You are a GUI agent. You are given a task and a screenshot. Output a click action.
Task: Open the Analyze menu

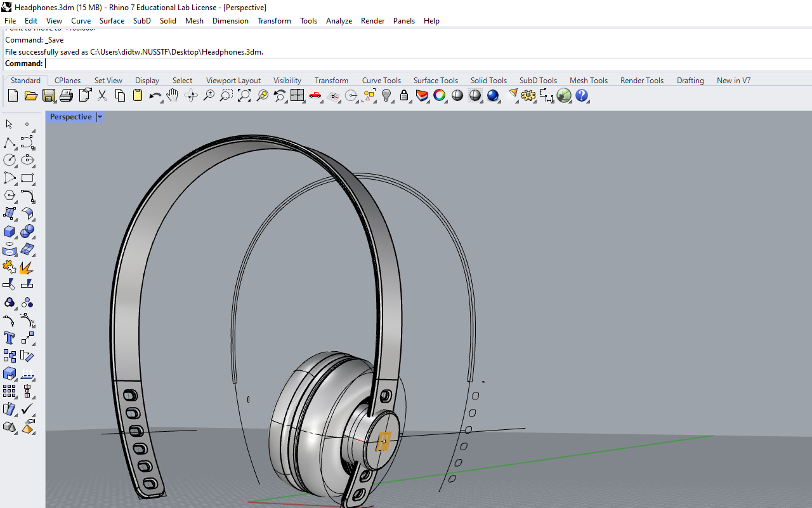[x=339, y=21]
